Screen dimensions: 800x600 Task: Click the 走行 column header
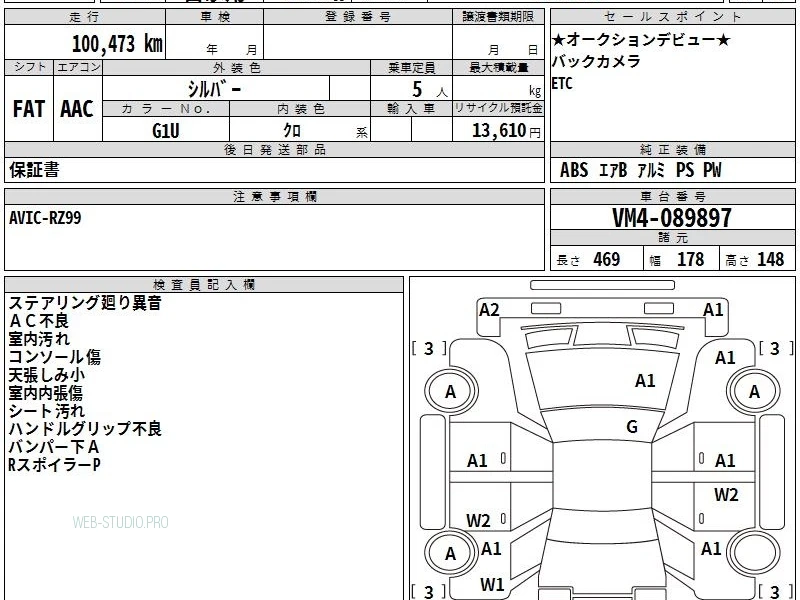(85, 17)
